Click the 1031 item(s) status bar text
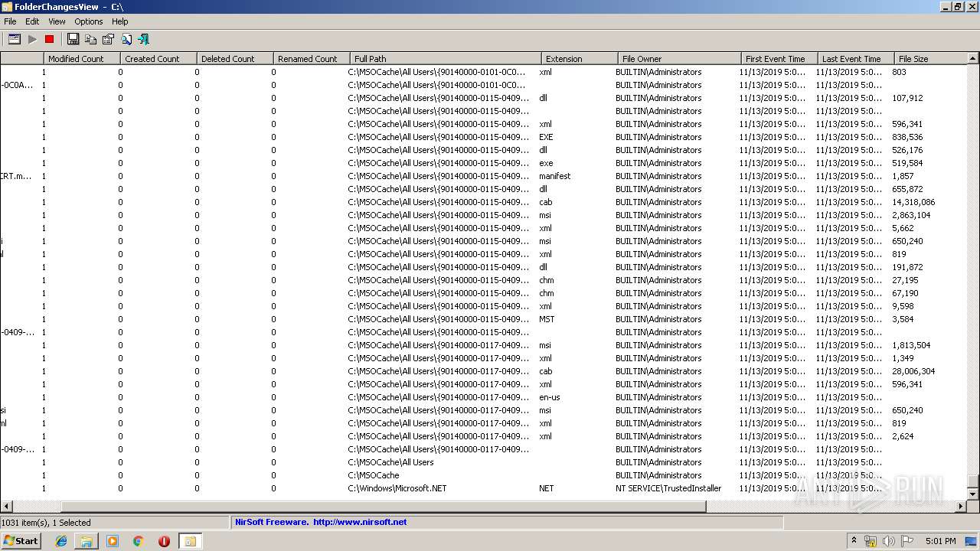This screenshot has height=551, width=980. (x=46, y=522)
